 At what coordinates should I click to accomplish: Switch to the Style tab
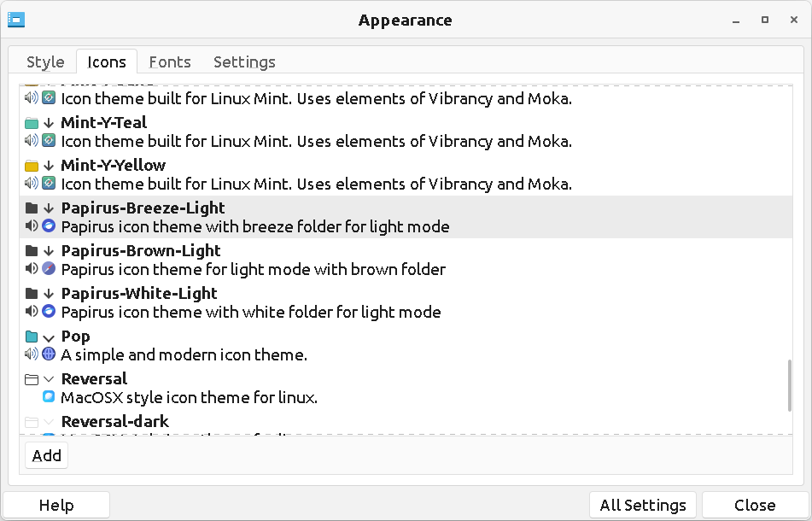[x=45, y=62]
